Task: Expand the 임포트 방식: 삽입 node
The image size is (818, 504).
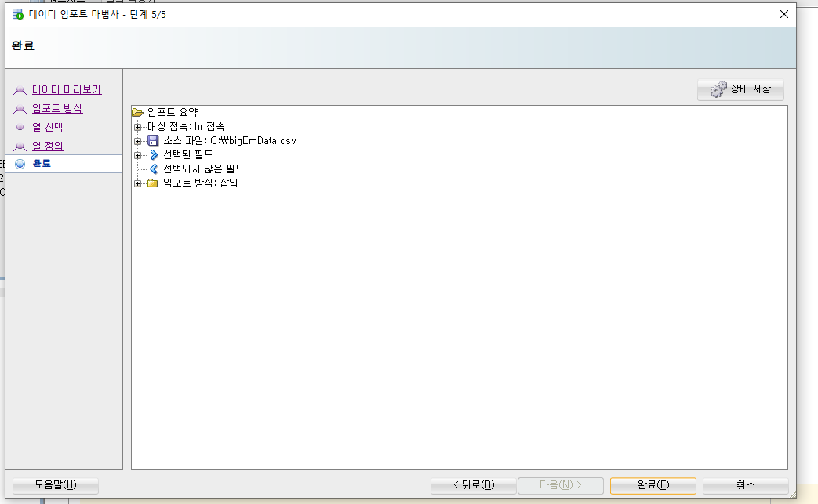Action: [x=138, y=183]
